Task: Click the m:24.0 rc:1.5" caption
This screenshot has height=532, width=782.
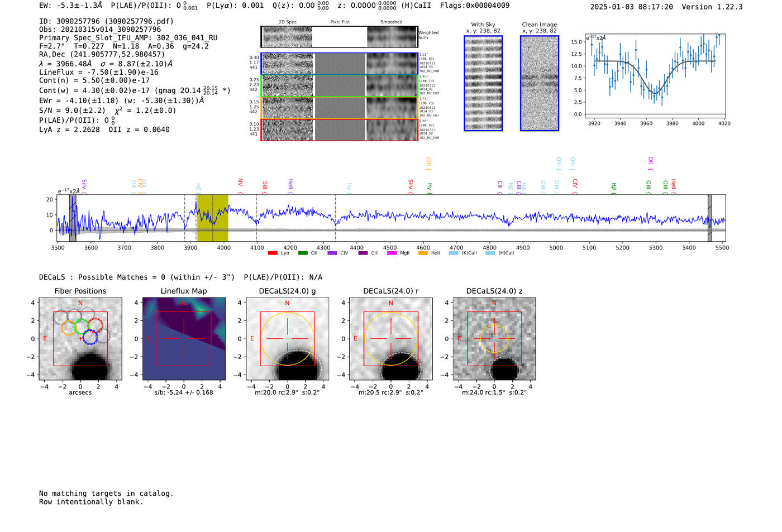Action: 494,392
